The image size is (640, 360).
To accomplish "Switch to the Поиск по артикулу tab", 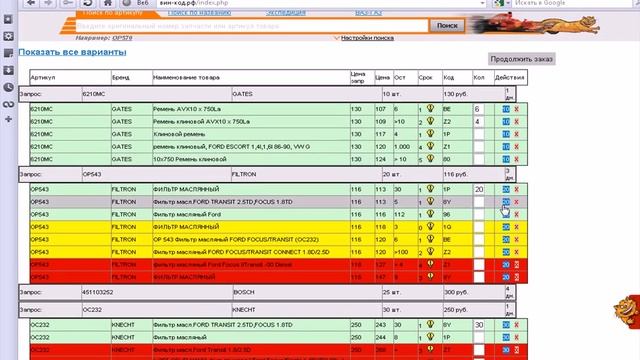I will coord(112,13).
